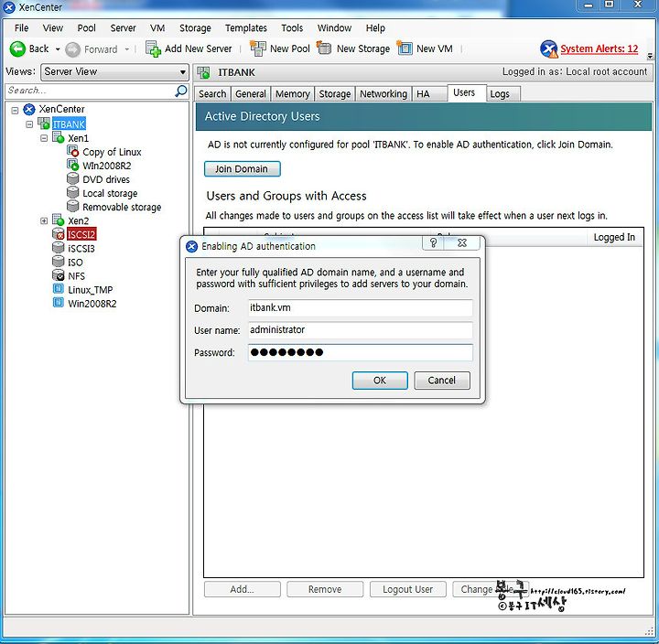659x644 pixels.
Task: Click the broken ISCSI2 storage icon
Action: coord(58,234)
